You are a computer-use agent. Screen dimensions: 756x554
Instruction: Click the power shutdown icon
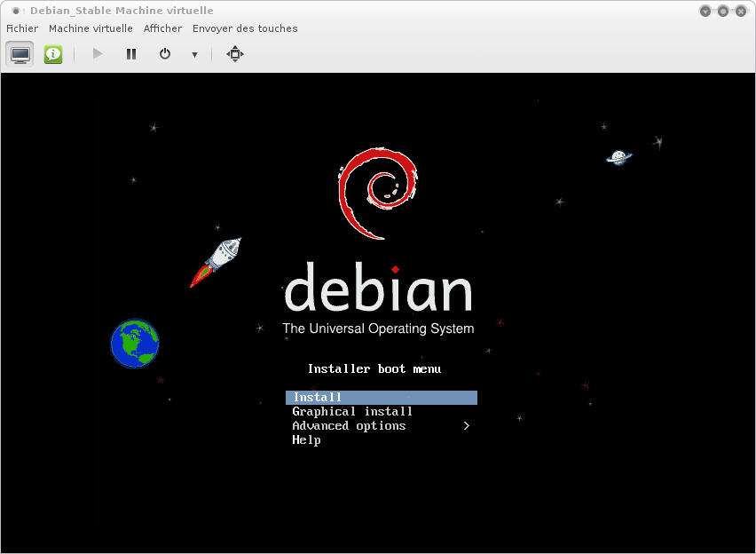click(165, 54)
